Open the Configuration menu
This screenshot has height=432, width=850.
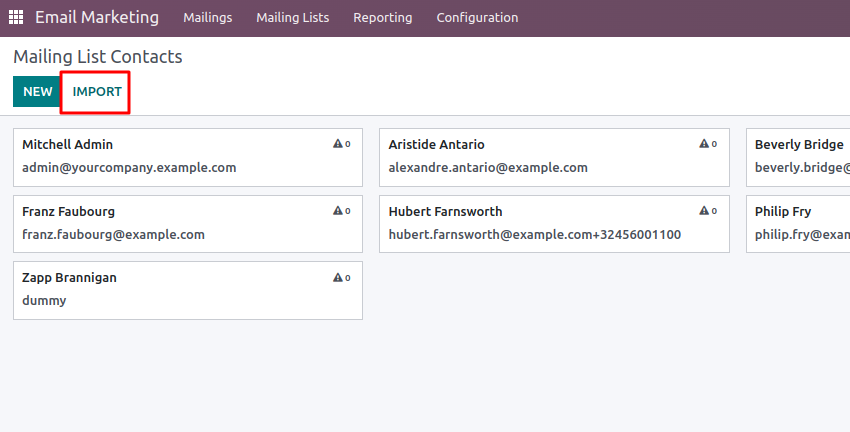(477, 17)
